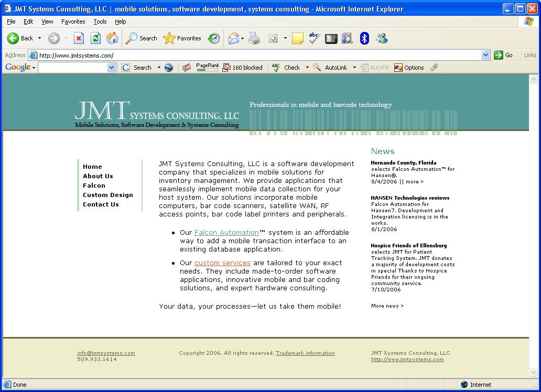Click the Mail envelope icon
This screenshot has height=392, width=541.
click(234, 38)
